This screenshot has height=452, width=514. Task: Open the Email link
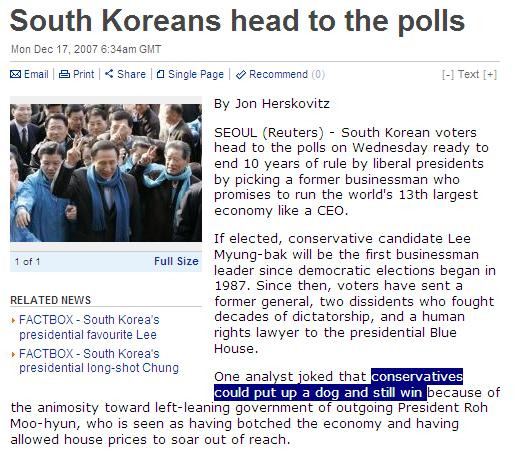click(x=36, y=74)
